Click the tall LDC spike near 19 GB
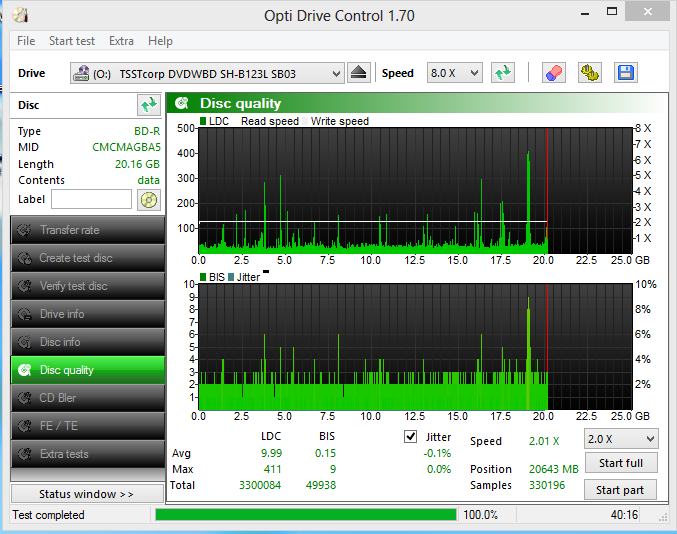Viewport: 677px width, 534px height. (x=528, y=202)
